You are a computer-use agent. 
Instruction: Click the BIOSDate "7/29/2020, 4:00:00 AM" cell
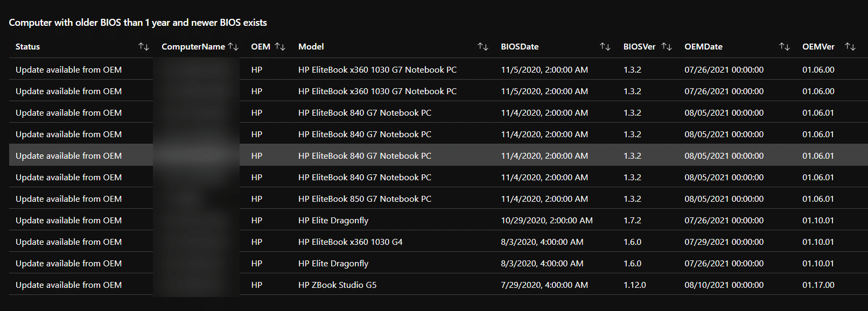(x=544, y=285)
